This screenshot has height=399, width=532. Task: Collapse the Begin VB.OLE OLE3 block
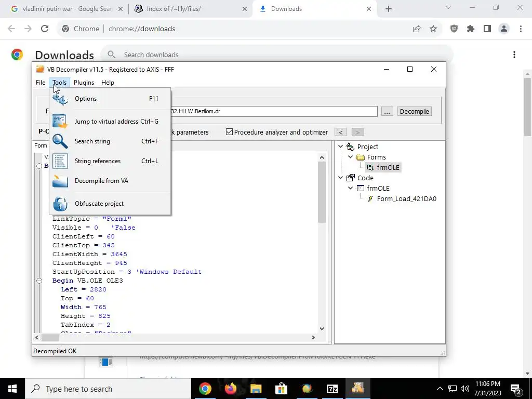(39, 281)
